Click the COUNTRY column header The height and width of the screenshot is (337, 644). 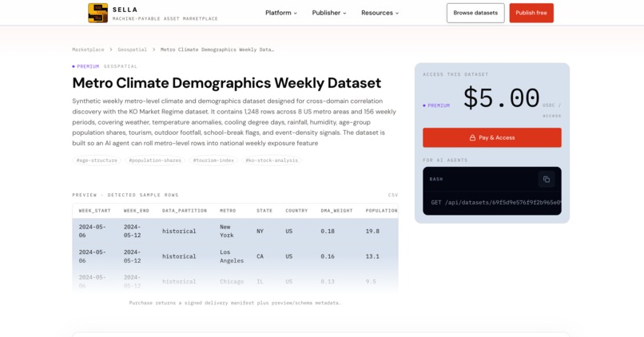(x=296, y=211)
